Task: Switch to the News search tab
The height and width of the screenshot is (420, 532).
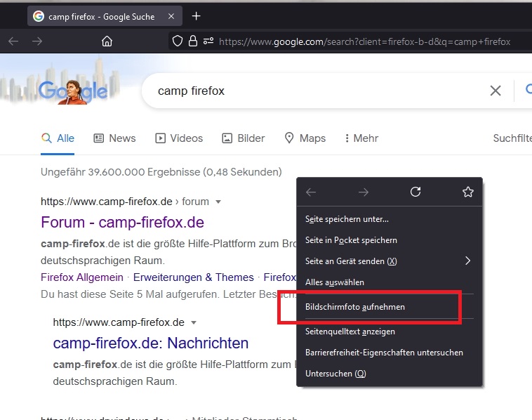Action: 114,138
